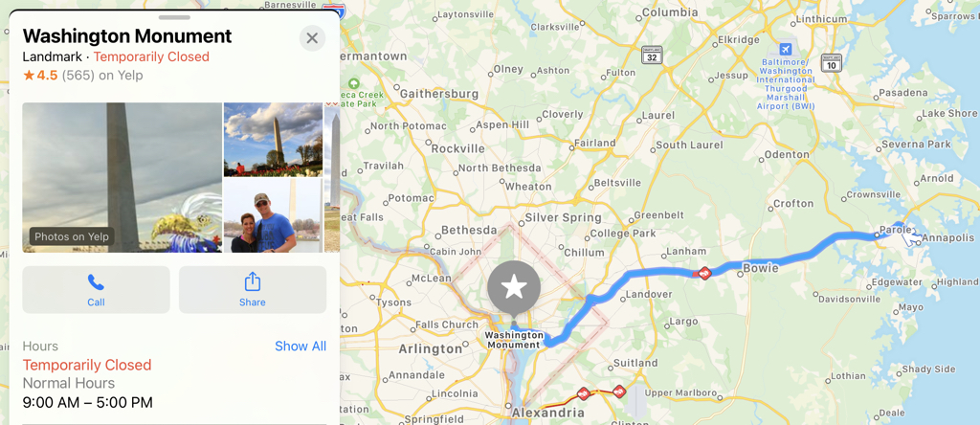980x425 pixels.
Task: Open the large monument photo on Yelp
Action: (x=122, y=177)
